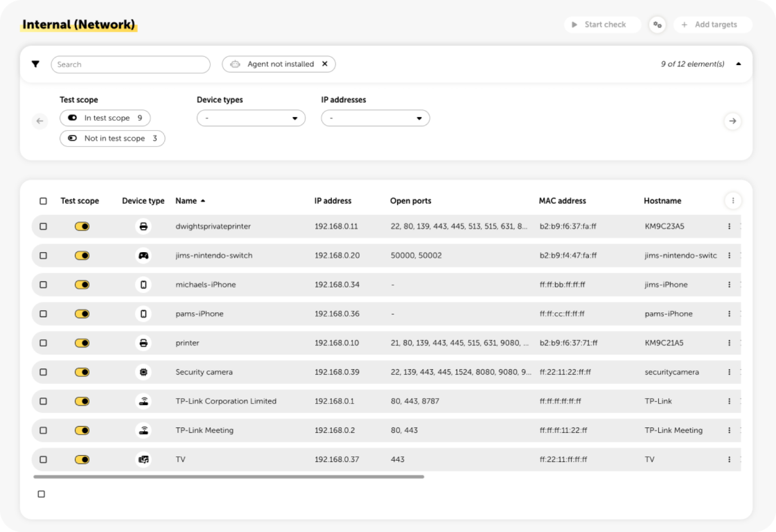Open the Device types dropdown
The width and height of the screenshot is (776, 532).
(x=251, y=118)
